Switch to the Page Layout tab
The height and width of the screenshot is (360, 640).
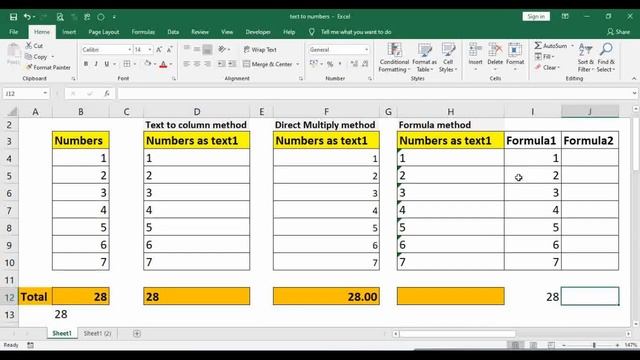point(104,32)
